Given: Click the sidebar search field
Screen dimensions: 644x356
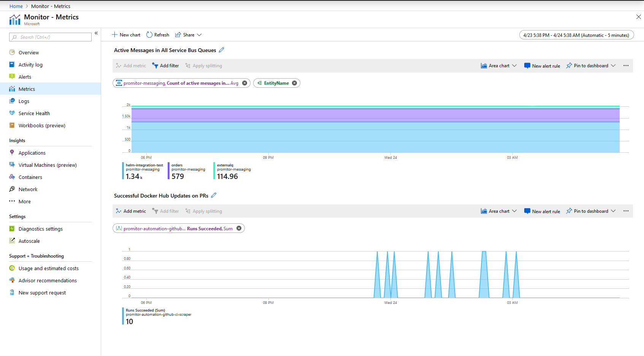Looking at the screenshot, I should 50,37.
